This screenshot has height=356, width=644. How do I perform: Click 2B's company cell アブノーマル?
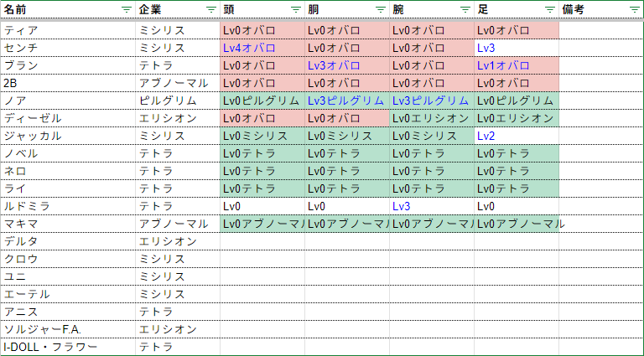click(178, 83)
